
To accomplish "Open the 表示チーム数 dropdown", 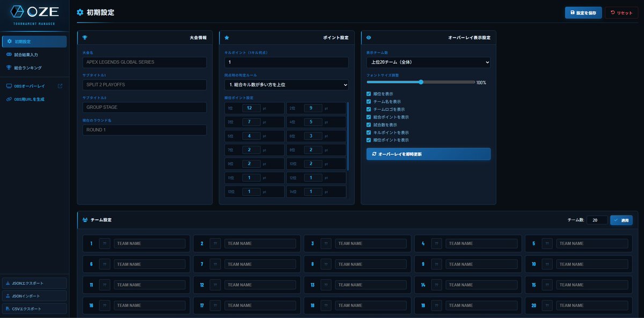I will [428, 62].
